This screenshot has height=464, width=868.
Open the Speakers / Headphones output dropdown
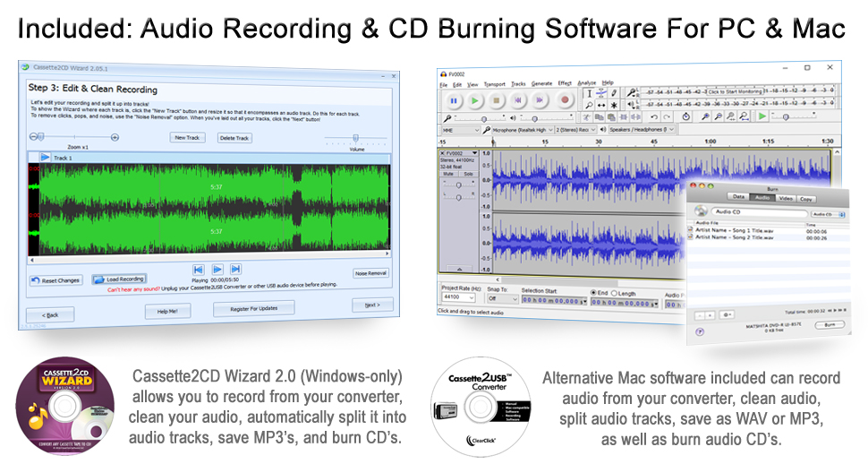642,129
